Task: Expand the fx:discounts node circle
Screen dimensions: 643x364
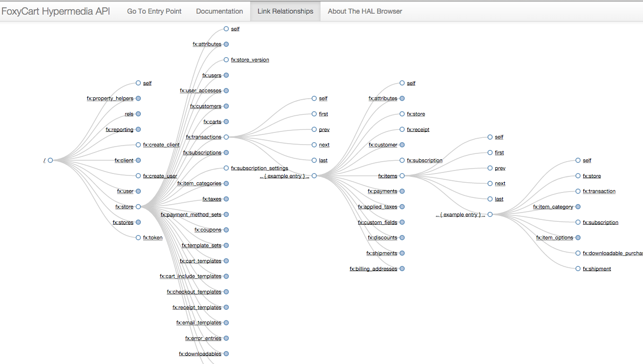Action: pyautogui.click(x=402, y=237)
